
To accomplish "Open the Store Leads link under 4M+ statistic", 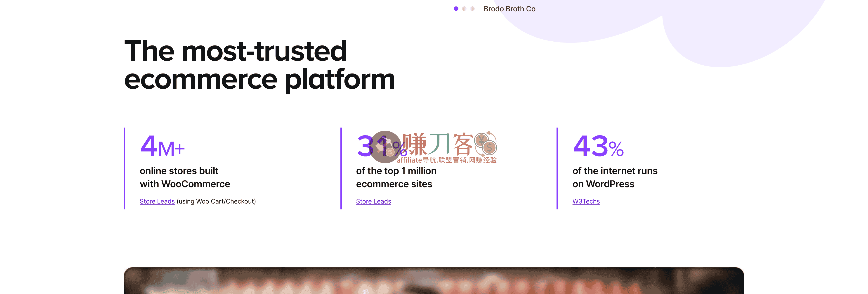I will pyautogui.click(x=157, y=201).
